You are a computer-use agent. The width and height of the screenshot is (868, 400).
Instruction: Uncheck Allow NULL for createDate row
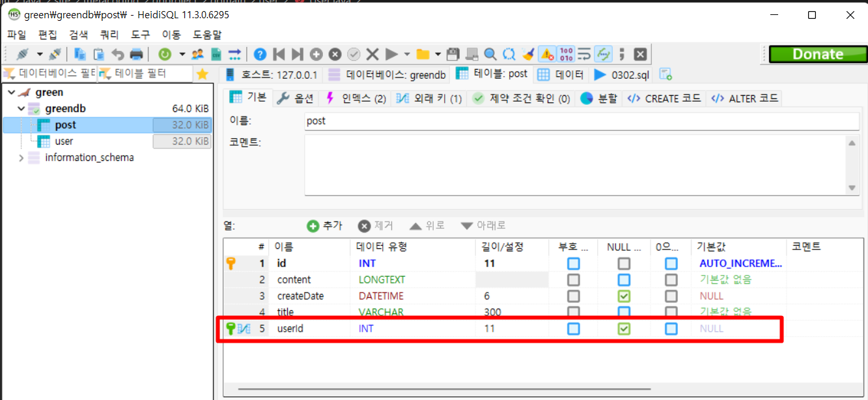tap(624, 296)
